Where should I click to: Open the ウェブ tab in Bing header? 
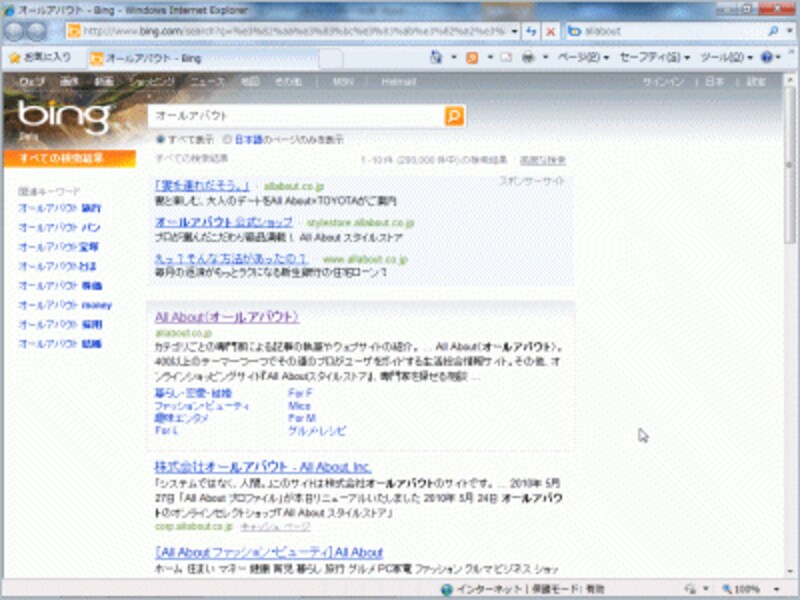(32, 82)
